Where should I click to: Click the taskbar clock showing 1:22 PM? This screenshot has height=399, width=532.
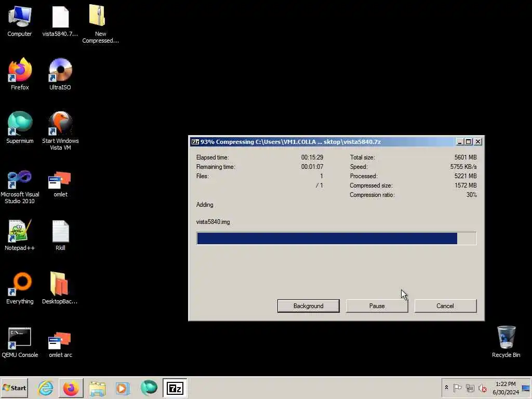click(506, 388)
